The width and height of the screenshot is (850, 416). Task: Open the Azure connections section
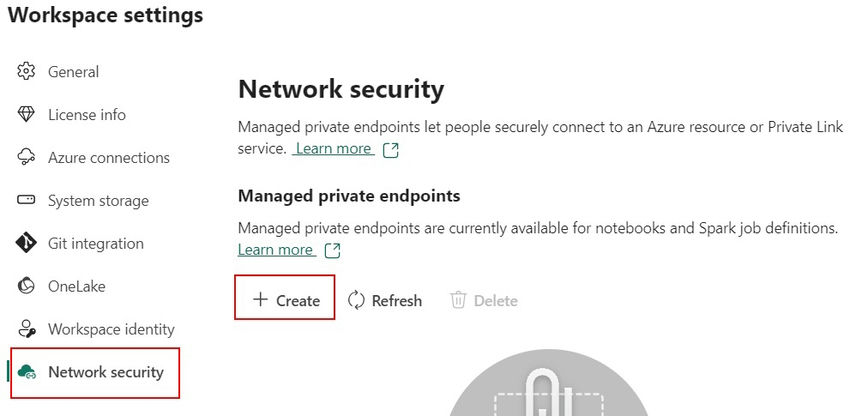coord(108,158)
